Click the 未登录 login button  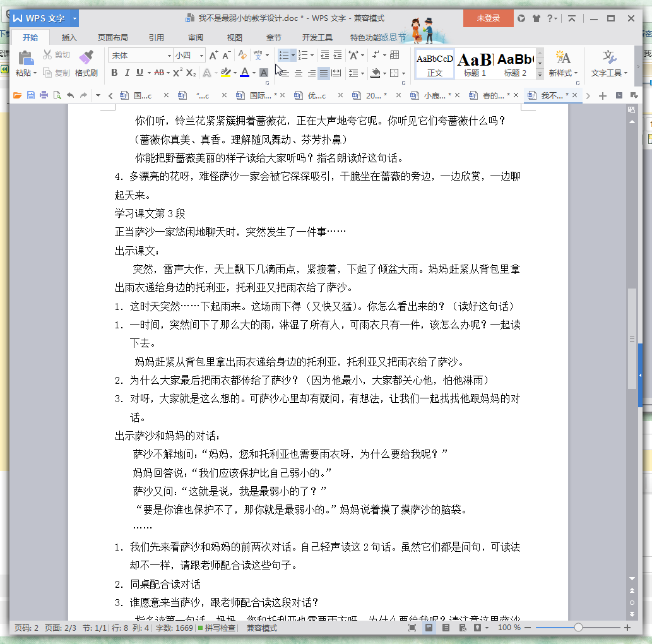click(x=488, y=18)
